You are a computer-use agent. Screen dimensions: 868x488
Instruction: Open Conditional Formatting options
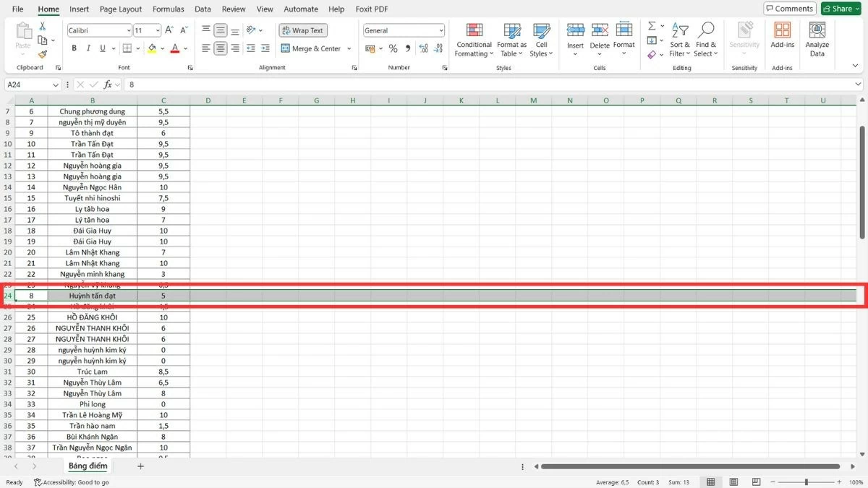[474, 39]
